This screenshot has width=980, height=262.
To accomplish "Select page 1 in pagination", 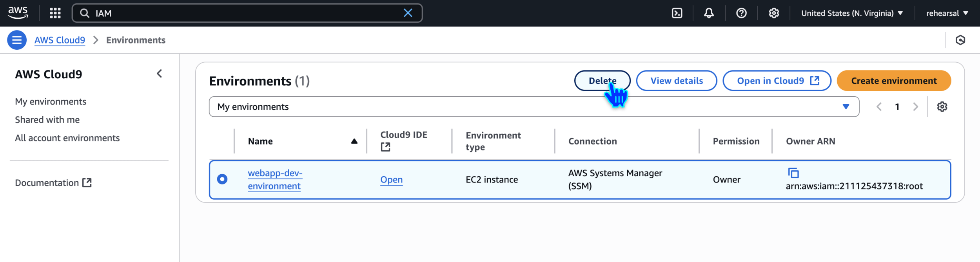I will (x=897, y=107).
